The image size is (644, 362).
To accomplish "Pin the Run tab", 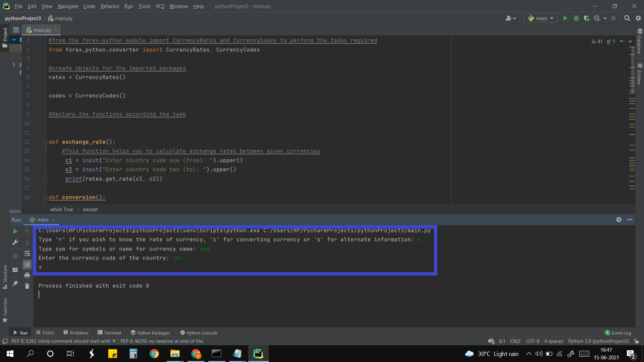I will [15, 284].
